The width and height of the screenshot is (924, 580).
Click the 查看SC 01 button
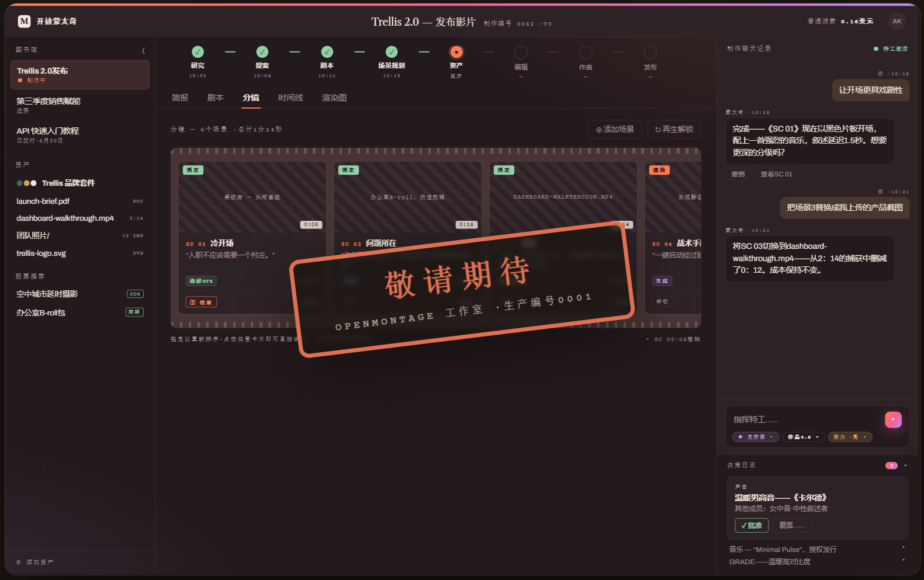(x=777, y=174)
